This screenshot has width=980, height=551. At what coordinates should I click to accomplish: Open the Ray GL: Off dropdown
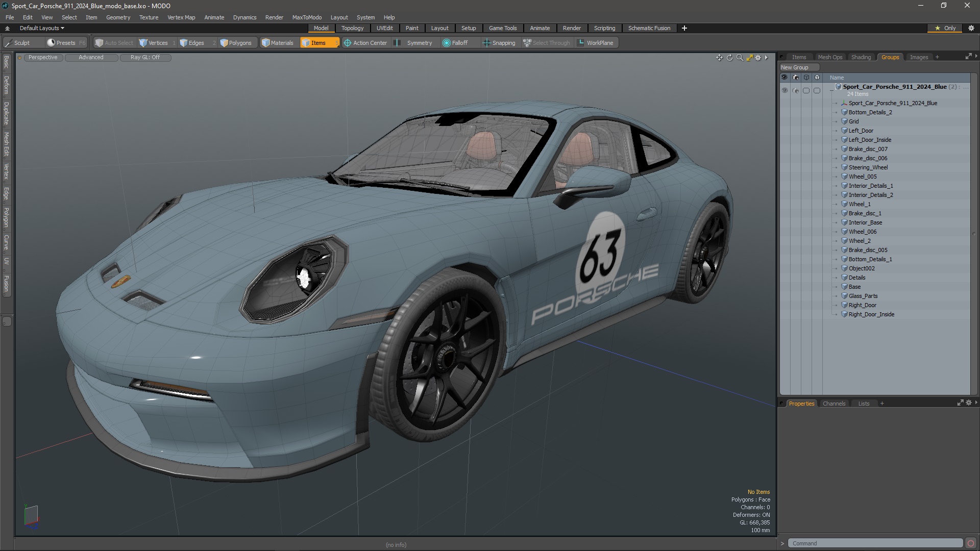(145, 58)
